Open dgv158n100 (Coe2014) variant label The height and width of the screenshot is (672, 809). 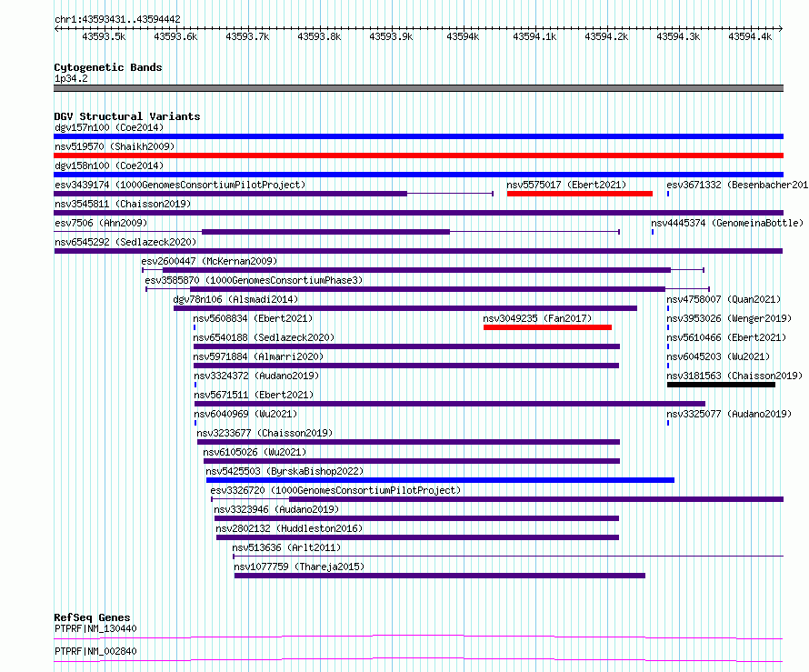[109, 165]
